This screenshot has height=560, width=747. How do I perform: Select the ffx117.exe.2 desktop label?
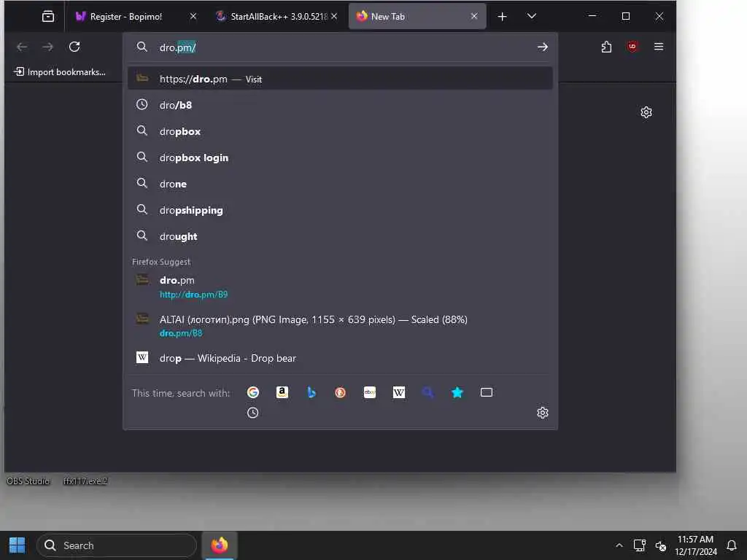tap(85, 481)
